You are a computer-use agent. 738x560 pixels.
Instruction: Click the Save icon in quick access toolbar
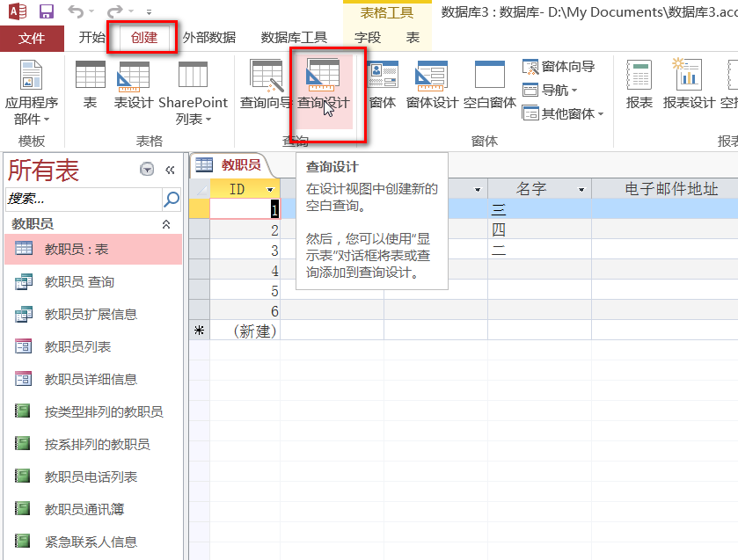point(46,11)
